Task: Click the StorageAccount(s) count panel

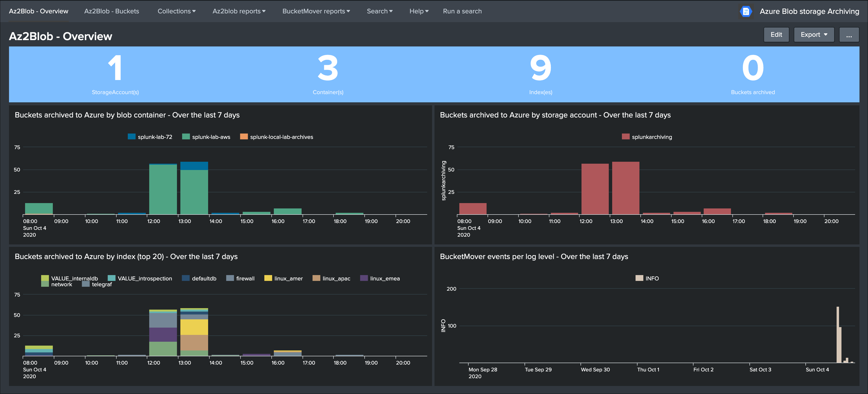Action: pyautogui.click(x=116, y=74)
